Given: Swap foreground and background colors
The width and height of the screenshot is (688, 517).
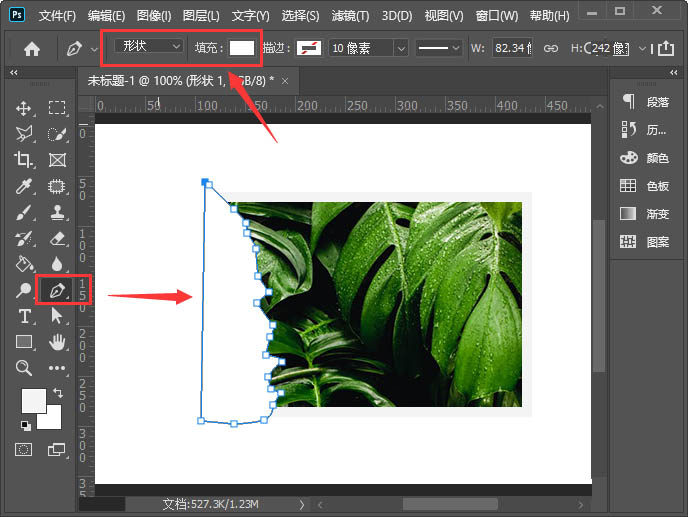Looking at the screenshot, I should tap(57, 393).
